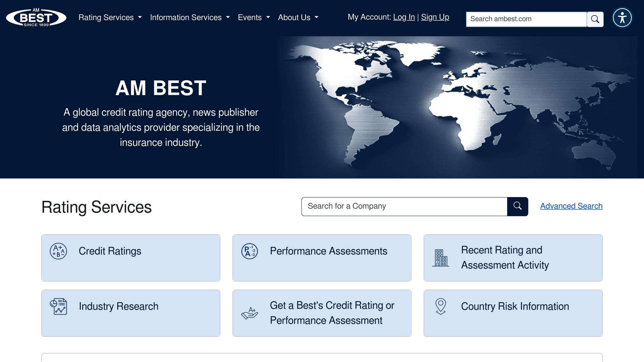
Task: Open the About Us menu
Action: click(x=298, y=18)
